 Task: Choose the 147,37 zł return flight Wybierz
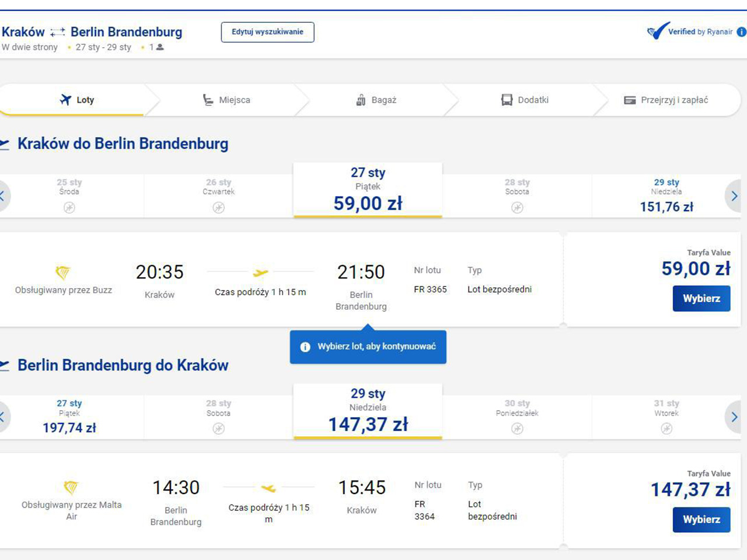(x=701, y=520)
